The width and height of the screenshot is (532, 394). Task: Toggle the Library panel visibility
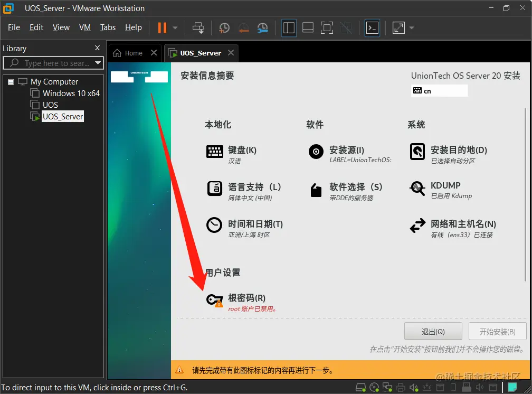click(x=289, y=27)
